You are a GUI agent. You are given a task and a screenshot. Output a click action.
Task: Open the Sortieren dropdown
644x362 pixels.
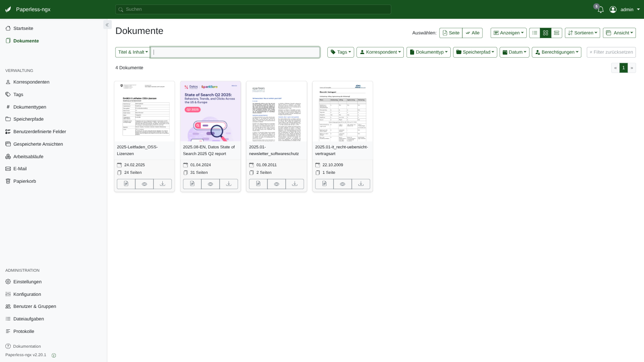coord(582,33)
